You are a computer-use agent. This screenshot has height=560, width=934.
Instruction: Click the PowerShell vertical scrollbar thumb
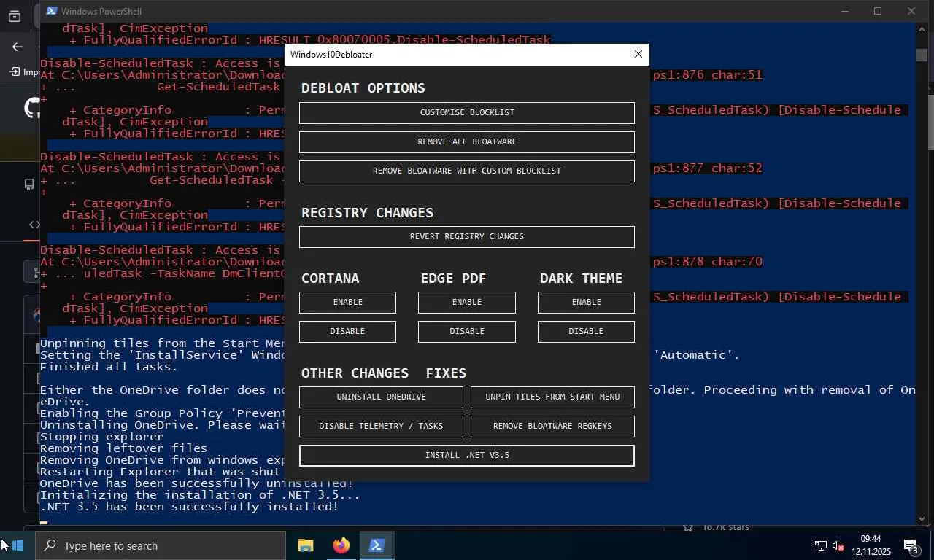922,55
